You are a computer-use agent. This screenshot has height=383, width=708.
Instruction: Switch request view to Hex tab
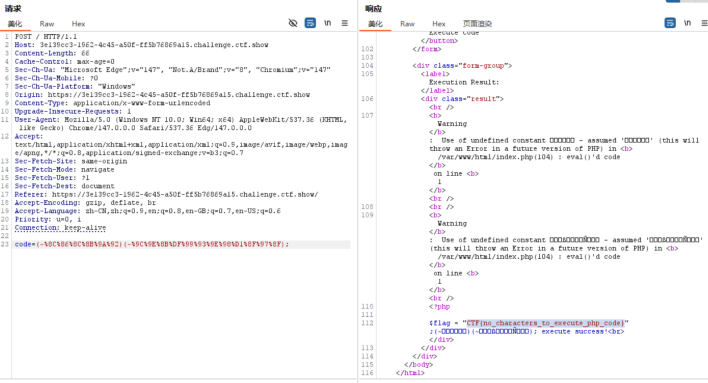[78, 24]
